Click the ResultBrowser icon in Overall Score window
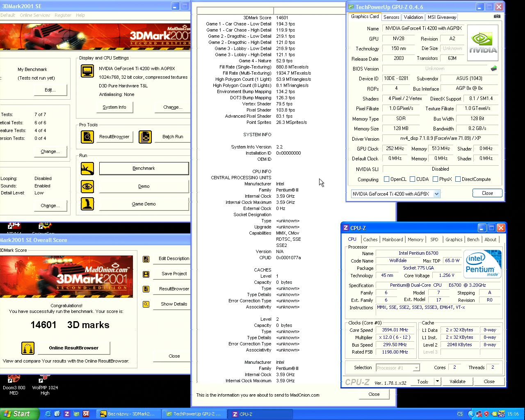 click(146, 289)
